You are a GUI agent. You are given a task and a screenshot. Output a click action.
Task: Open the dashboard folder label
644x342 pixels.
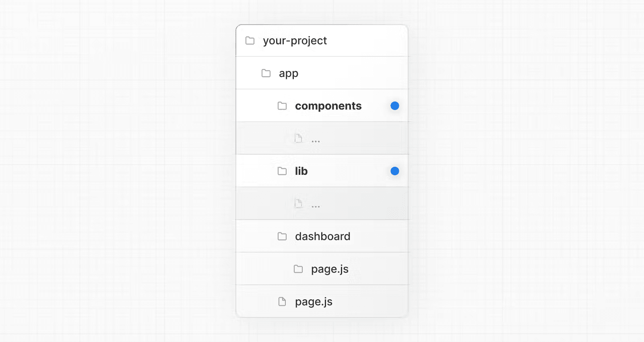coord(322,236)
